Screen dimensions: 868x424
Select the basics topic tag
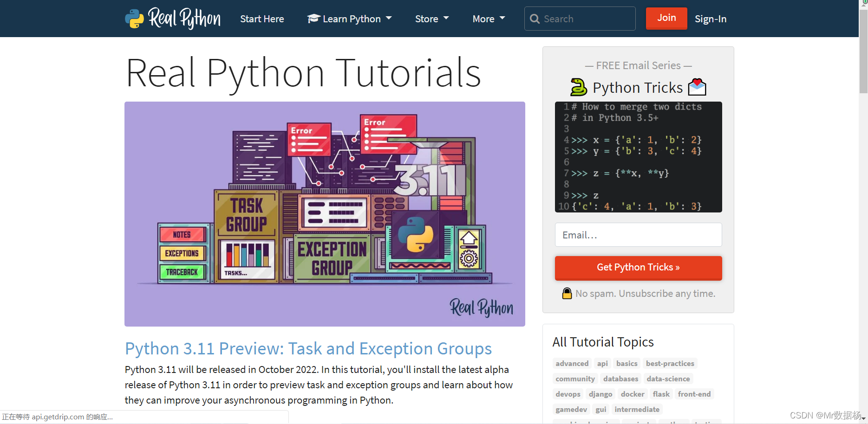(627, 364)
